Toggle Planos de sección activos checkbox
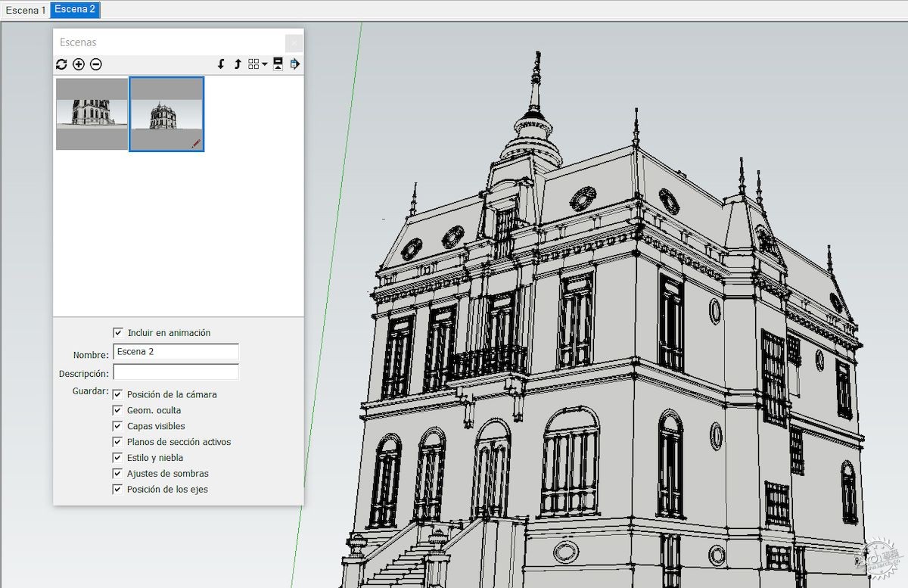 (x=117, y=442)
